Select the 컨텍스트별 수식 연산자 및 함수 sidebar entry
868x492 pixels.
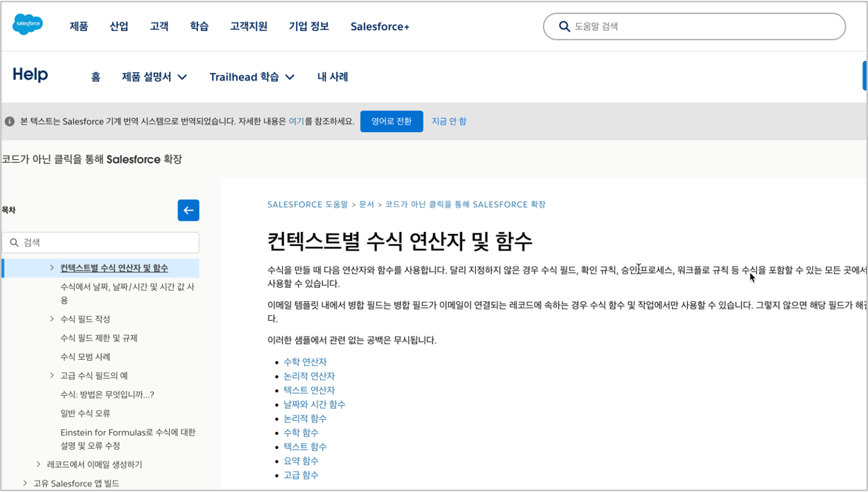pos(114,268)
